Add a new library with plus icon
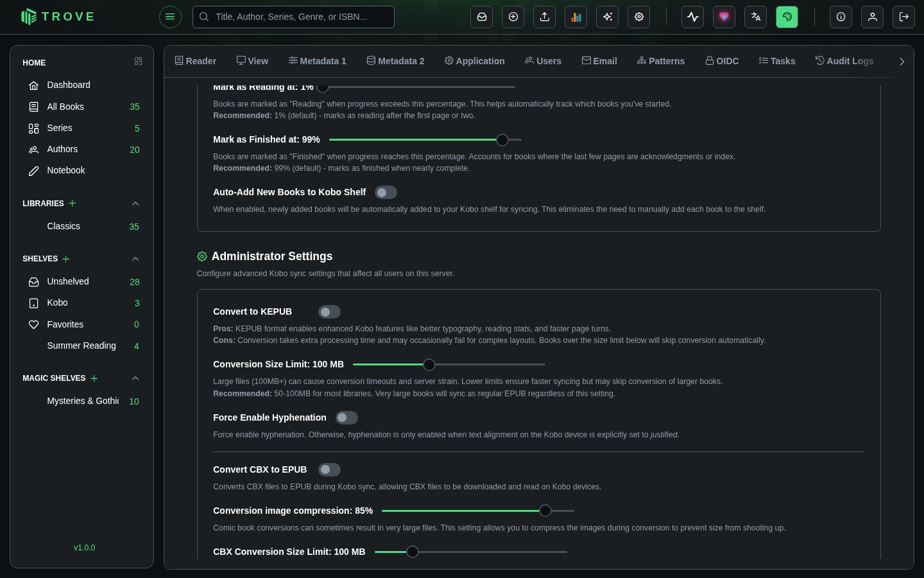The image size is (924, 578). (x=73, y=203)
